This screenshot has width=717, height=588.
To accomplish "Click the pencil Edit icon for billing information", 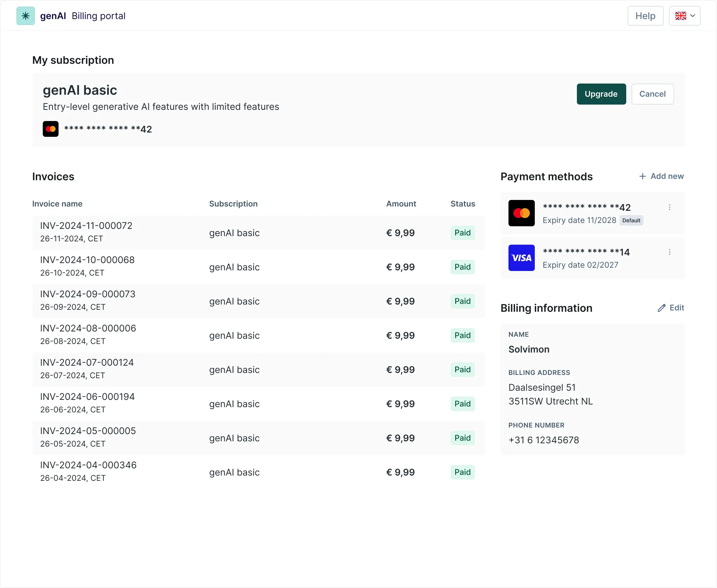I will (x=661, y=307).
